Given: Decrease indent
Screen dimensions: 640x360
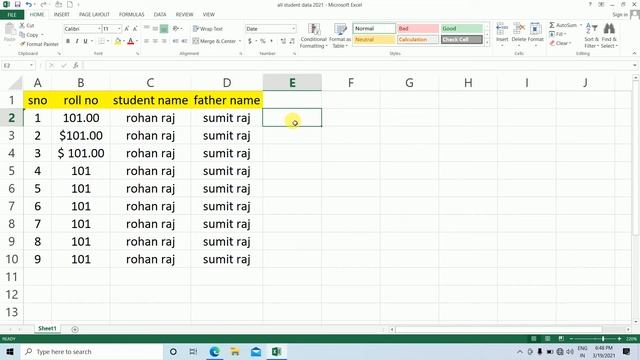Looking at the screenshot, I should [176, 41].
